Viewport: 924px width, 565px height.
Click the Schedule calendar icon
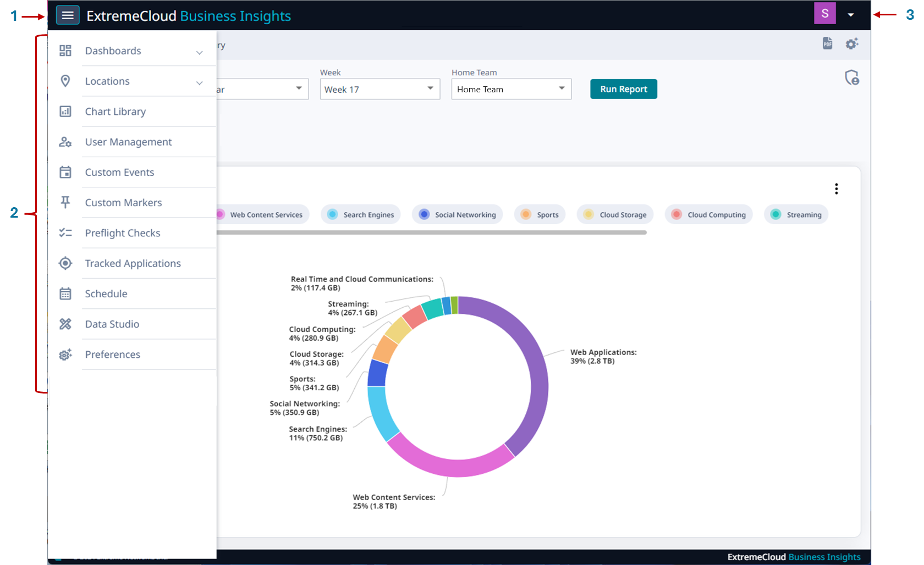[x=65, y=293]
